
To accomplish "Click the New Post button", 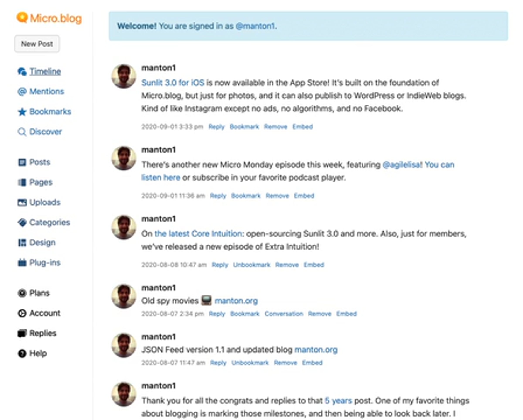I will coord(37,44).
